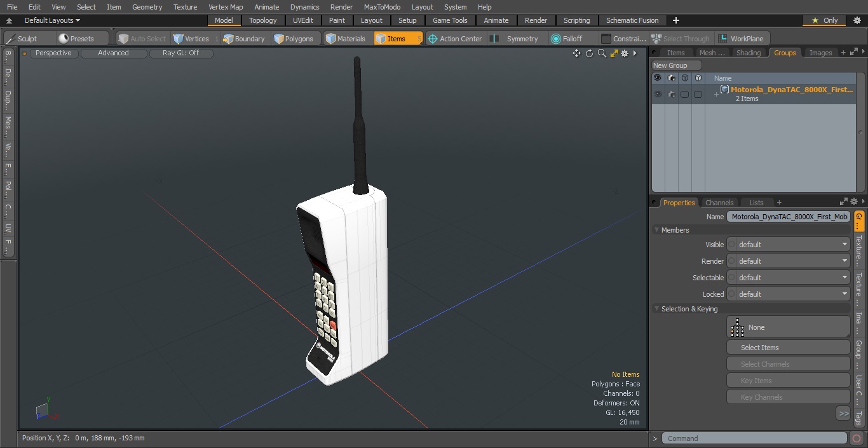Click the double-arrow expand button in Properties

point(843,414)
